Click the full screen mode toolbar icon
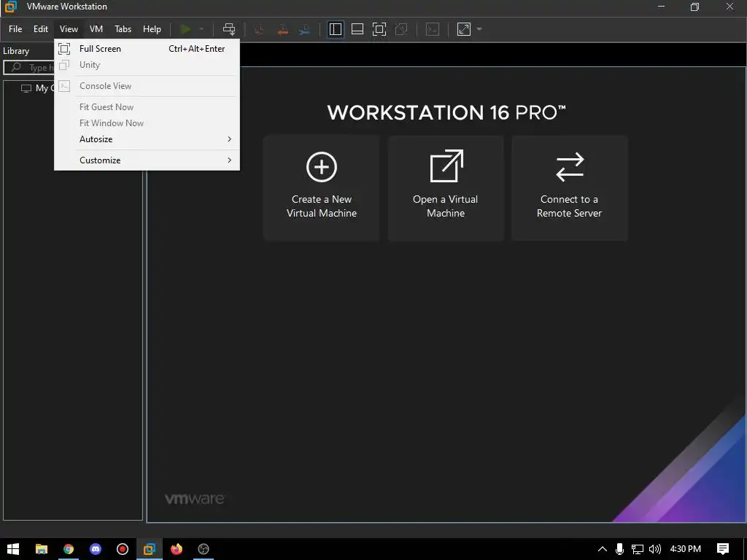The image size is (747, 560). (379, 29)
